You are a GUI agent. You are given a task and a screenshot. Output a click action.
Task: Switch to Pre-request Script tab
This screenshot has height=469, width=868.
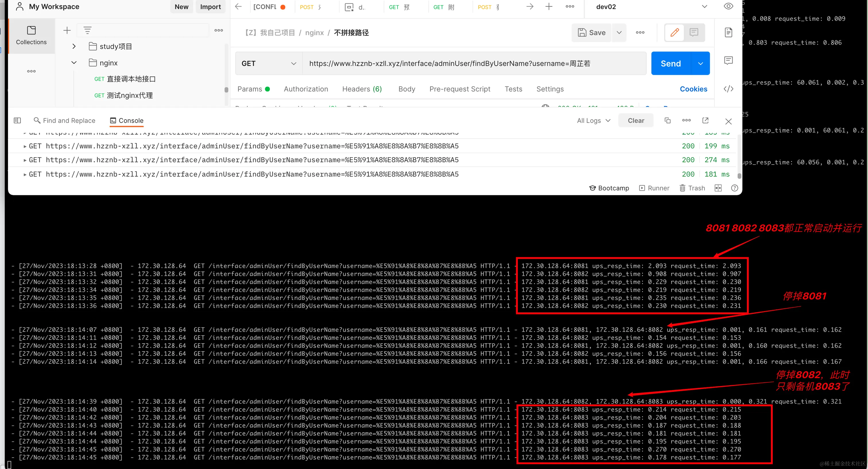coord(460,89)
